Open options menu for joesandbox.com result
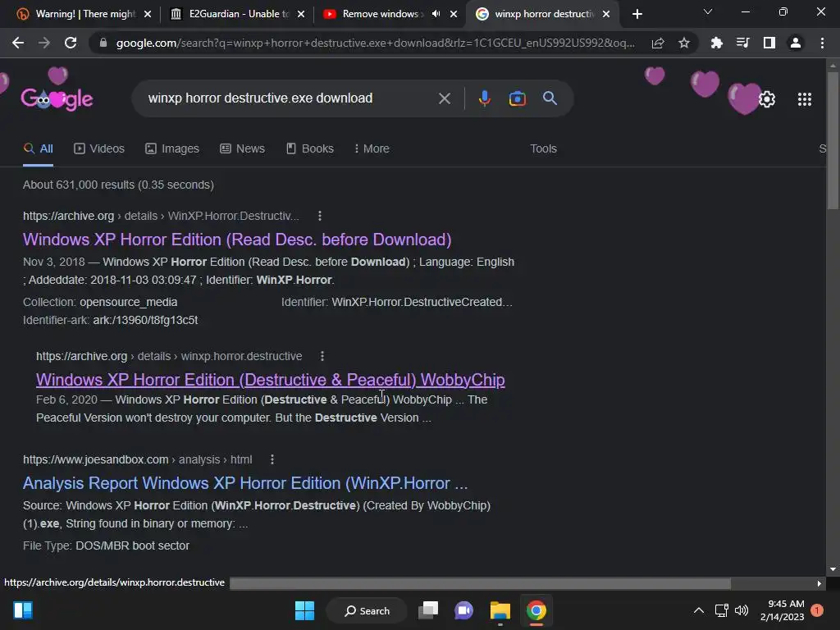The width and height of the screenshot is (840, 630). click(x=272, y=459)
